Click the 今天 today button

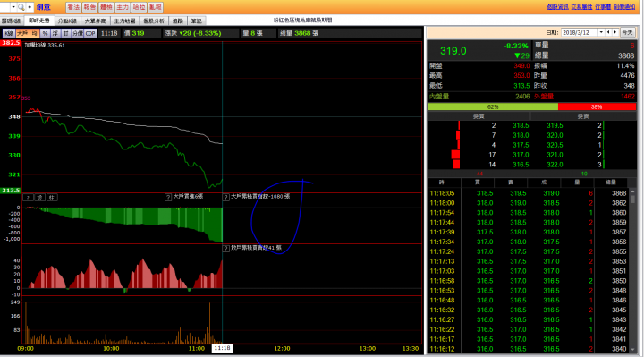[627, 32]
